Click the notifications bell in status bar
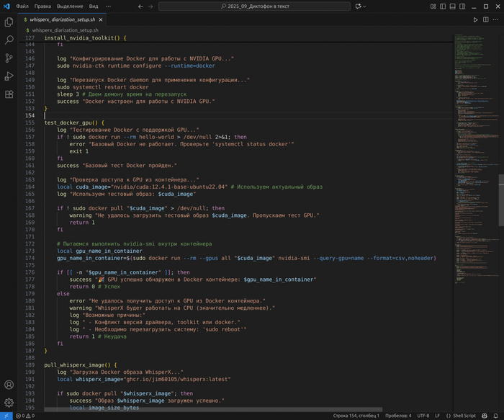504x420 pixels. point(495,416)
